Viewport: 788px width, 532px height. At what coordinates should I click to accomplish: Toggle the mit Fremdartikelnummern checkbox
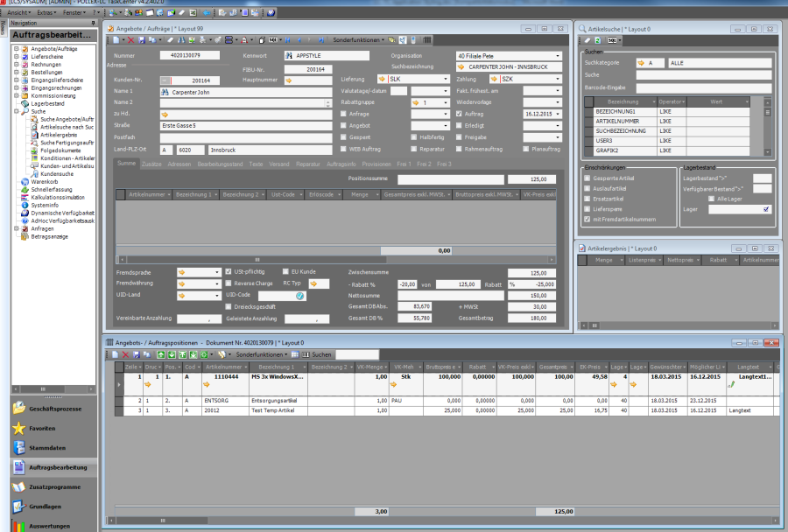(587, 219)
